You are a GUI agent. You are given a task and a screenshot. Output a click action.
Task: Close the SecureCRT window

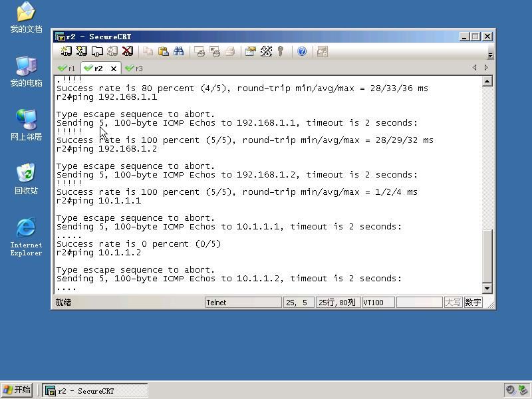click(487, 37)
